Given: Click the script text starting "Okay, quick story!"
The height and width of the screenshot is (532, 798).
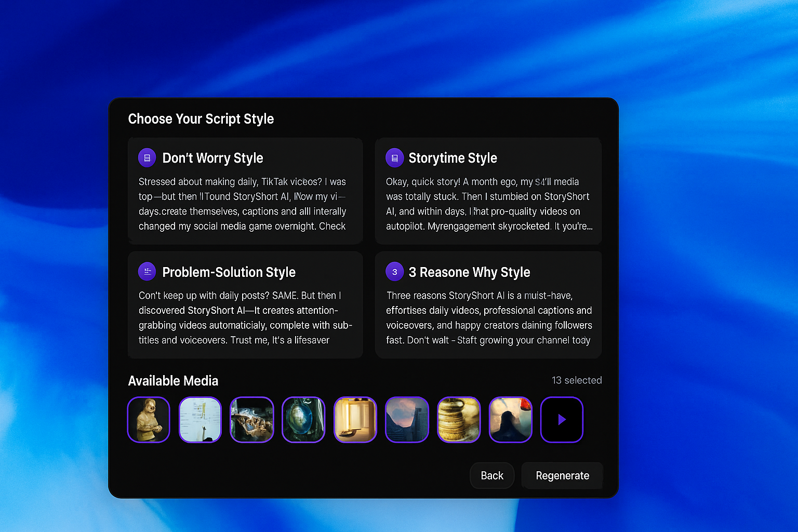Looking at the screenshot, I should point(489,204).
